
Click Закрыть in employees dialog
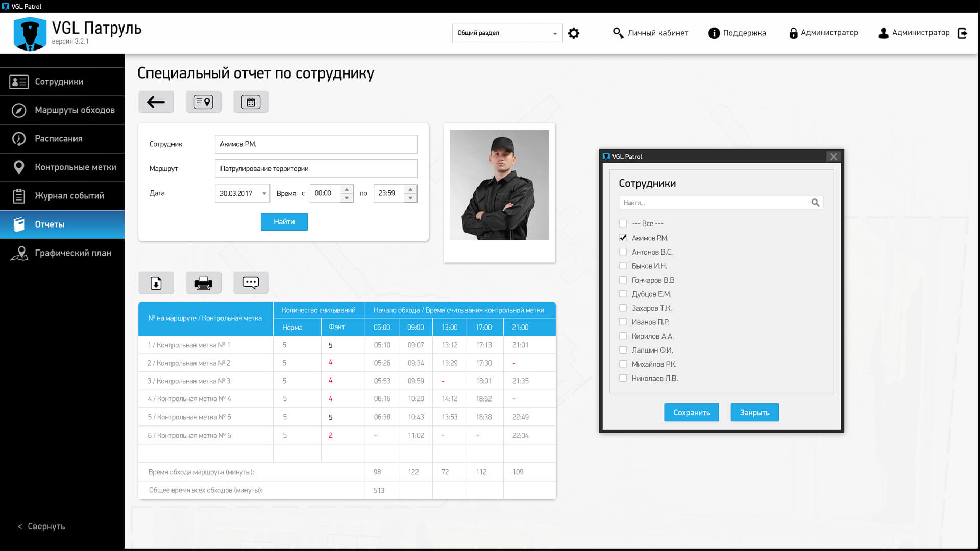point(754,413)
